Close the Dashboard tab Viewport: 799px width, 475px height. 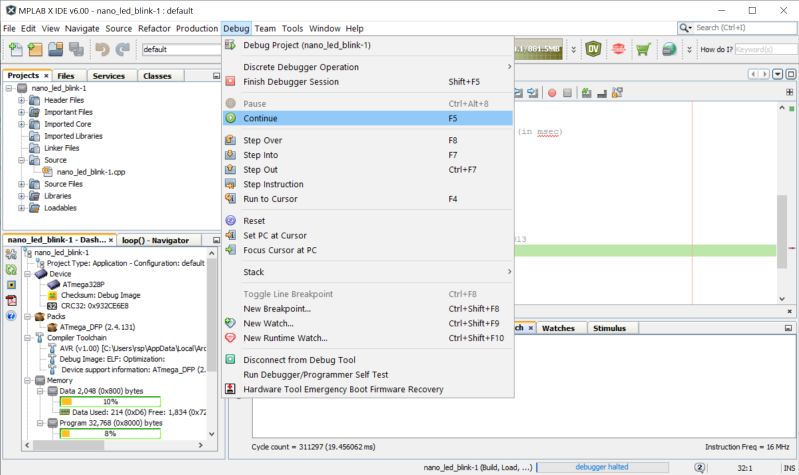pos(111,240)
